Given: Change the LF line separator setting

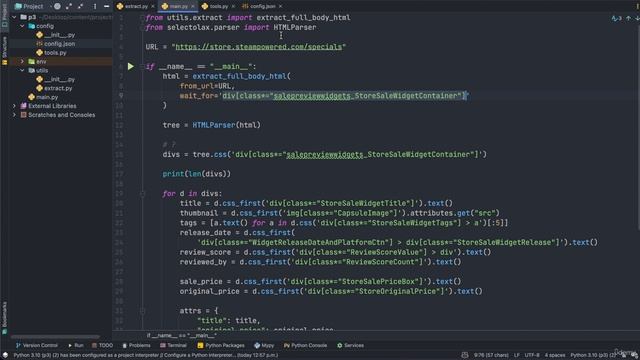Looking at the screenshot, I should click(517, 356).
